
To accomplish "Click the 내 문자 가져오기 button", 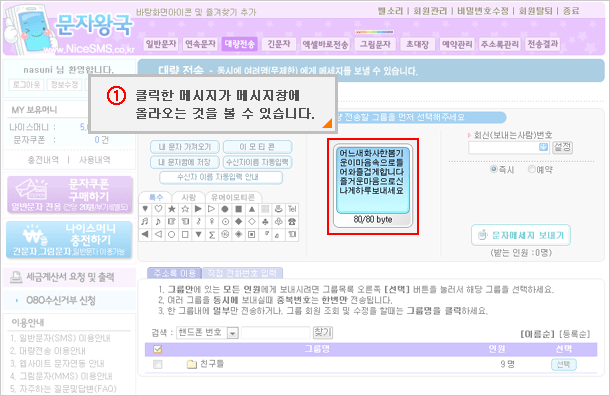I will click(185, 147).
